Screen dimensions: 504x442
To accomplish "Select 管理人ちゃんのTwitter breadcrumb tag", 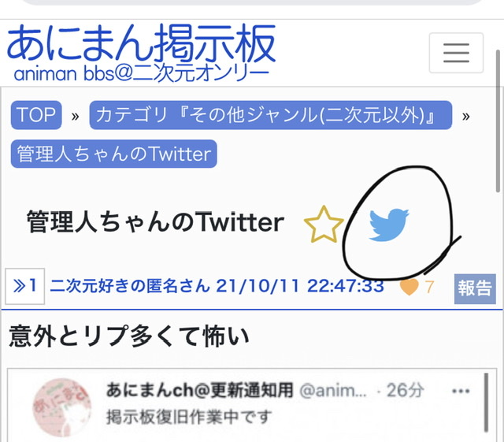I will (x=113, y=154).
